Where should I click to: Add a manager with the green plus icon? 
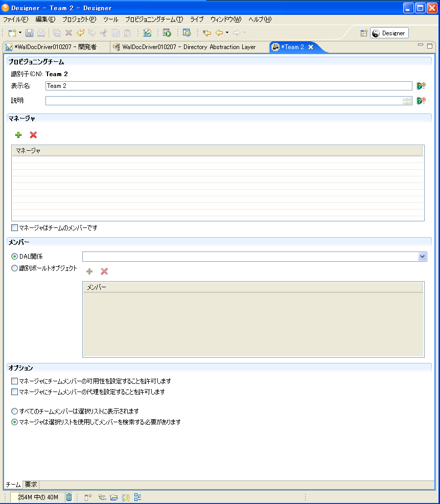point(18,135)
